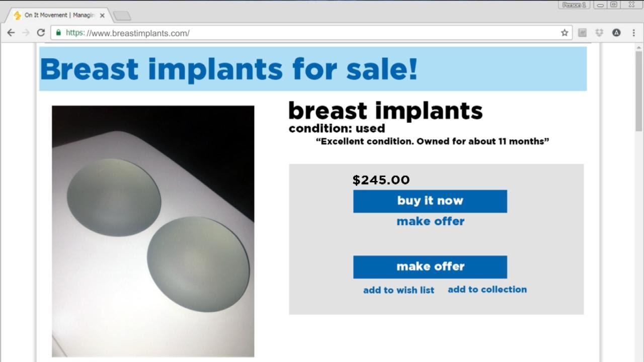Click the blue 'make offer' button
Viewport: 644px width, 362px height.
click(x=430, y=267)
